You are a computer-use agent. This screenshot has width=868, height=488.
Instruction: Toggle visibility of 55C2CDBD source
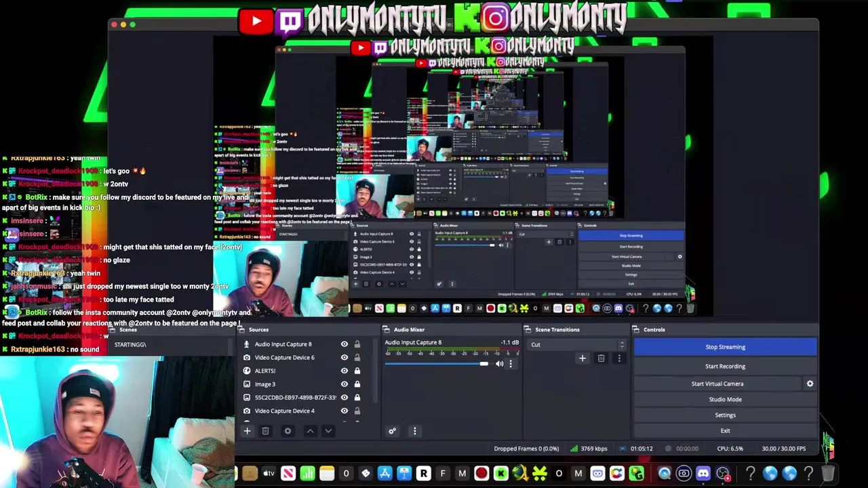tap(344, 397)
